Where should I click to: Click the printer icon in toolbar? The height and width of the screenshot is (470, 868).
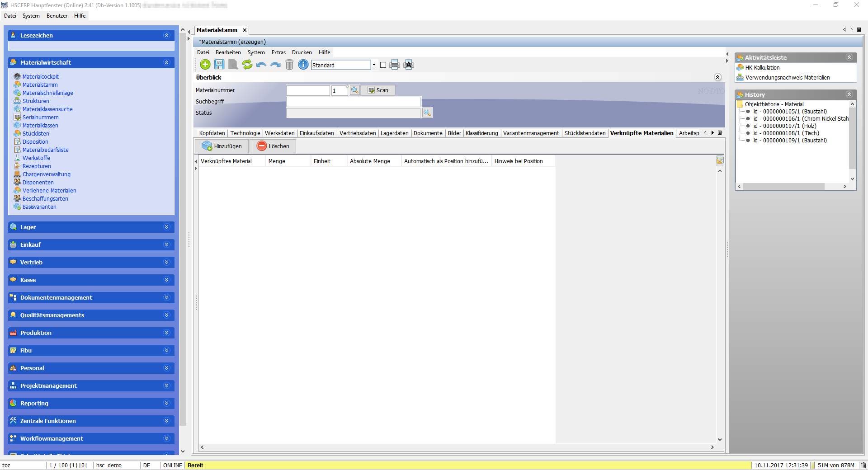(395, 65)
